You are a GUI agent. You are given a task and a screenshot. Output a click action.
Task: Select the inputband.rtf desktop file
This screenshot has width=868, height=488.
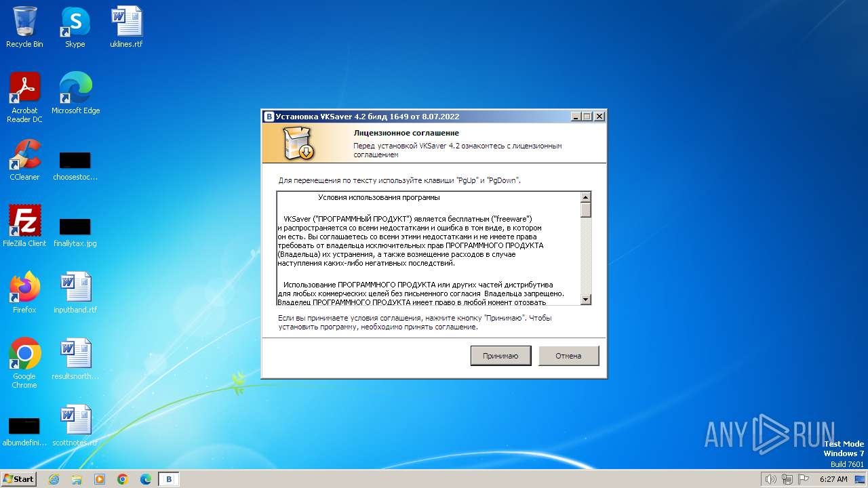pyautogui.click(x=75, y=292)
